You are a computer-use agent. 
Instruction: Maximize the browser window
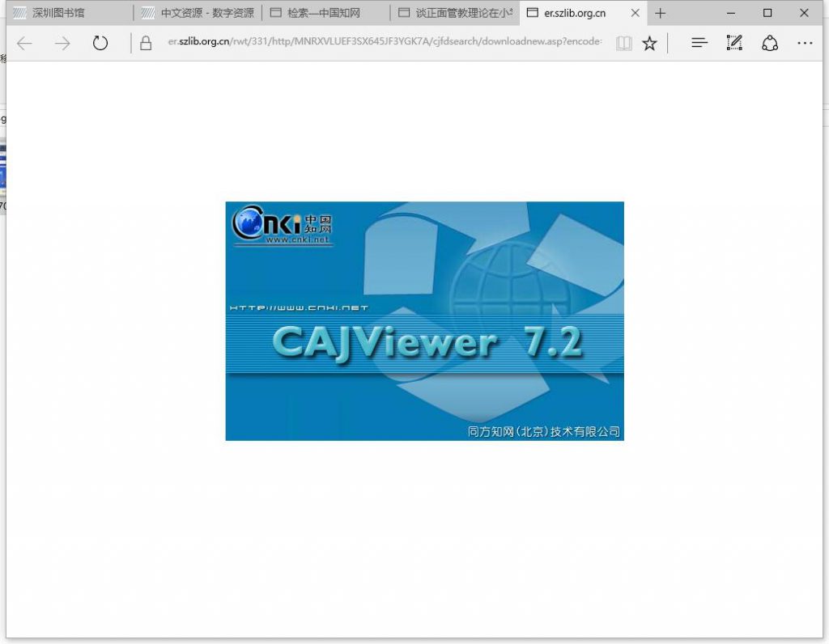click(767, 13)
